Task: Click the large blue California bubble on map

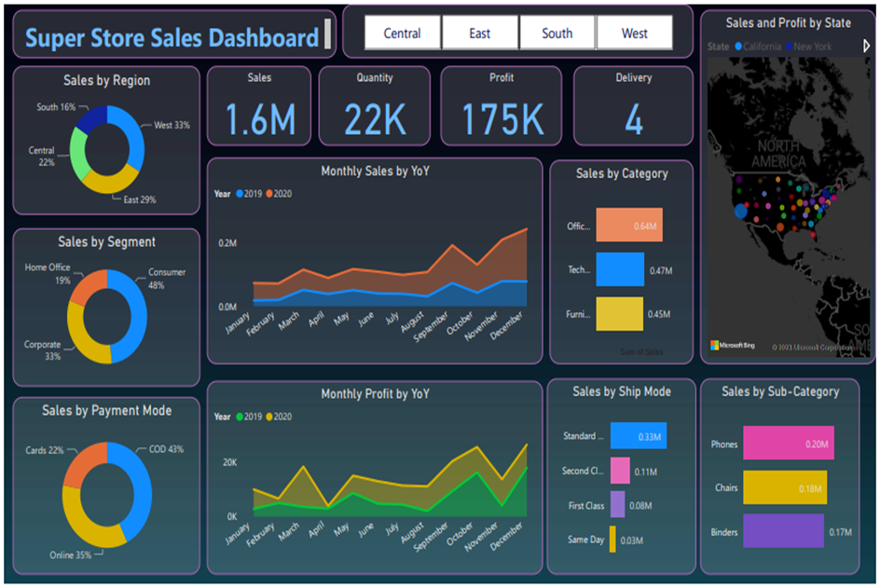Action: tap(741, 211)
